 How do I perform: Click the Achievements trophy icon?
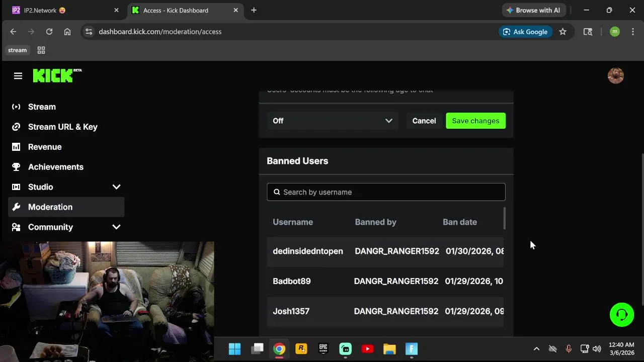click(x=16, y=167)
